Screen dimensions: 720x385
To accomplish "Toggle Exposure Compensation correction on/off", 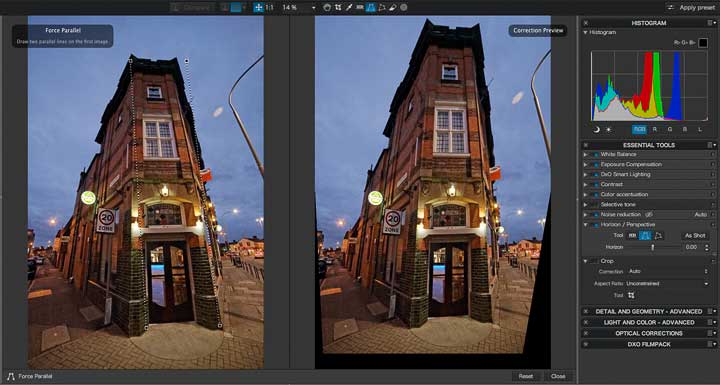I will click(x=596, y=165).
